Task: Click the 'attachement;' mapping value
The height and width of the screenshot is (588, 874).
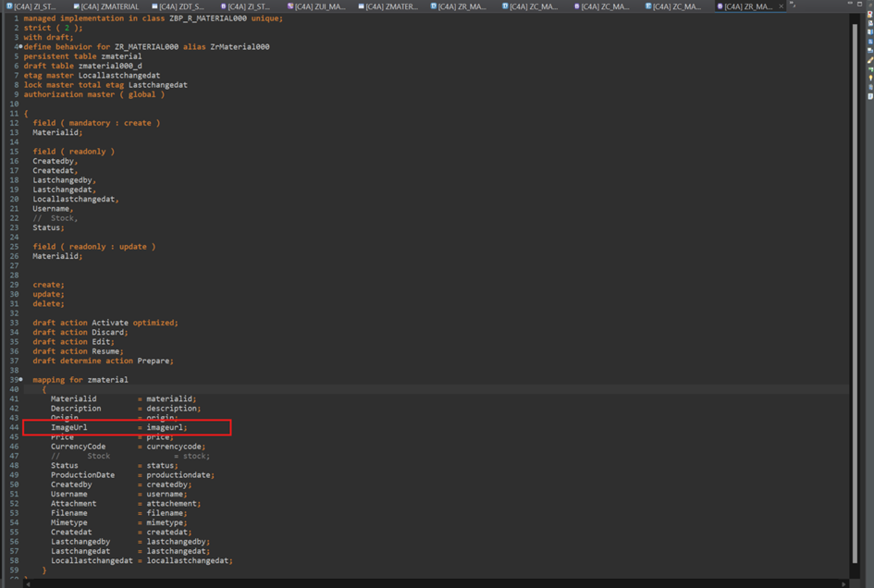Action: pos(174,503)
